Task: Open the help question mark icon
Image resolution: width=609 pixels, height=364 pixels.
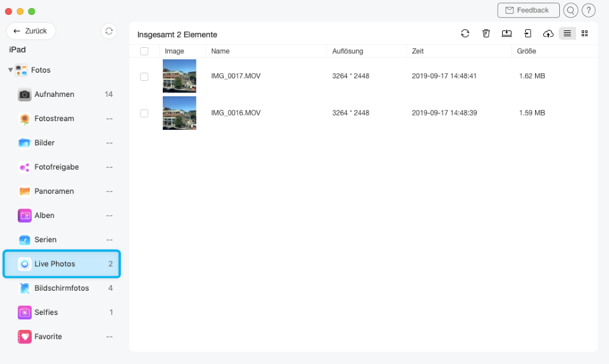Action: 588,11
